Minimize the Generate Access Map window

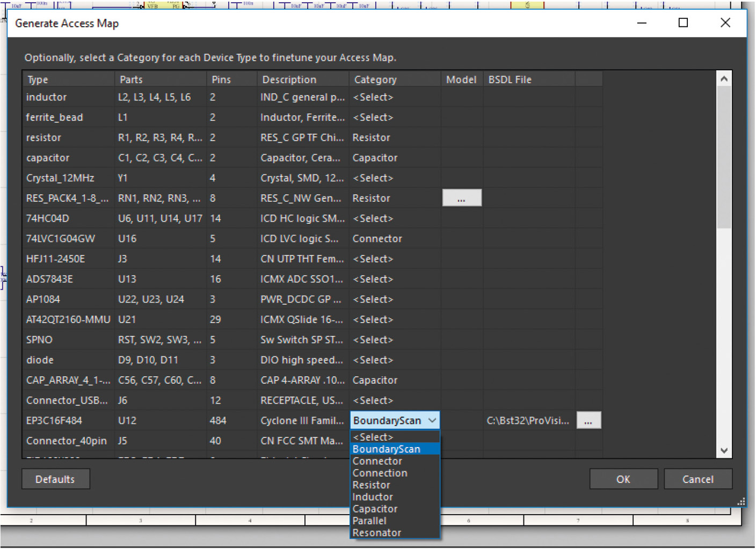pos(642,23)
